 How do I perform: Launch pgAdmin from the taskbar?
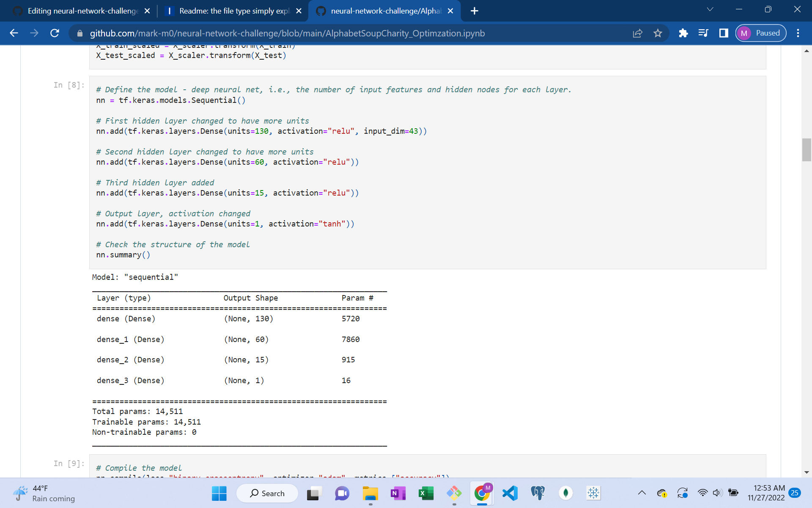pos(538,493)
